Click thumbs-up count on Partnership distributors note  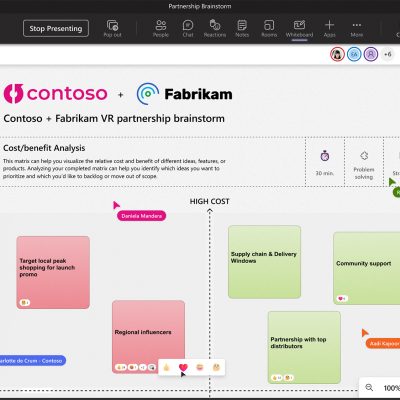277,378
